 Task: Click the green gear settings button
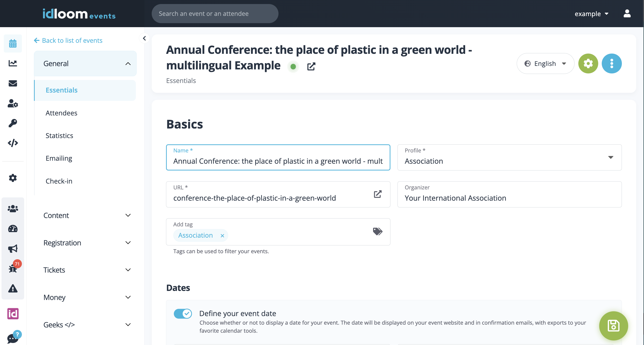pyautogui.click(x=588, y=64)
